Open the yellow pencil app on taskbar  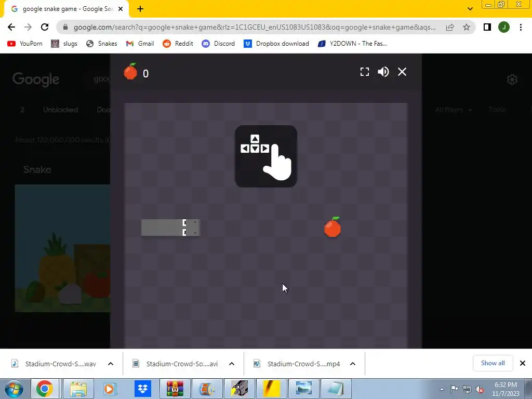[x=271, y=389]
